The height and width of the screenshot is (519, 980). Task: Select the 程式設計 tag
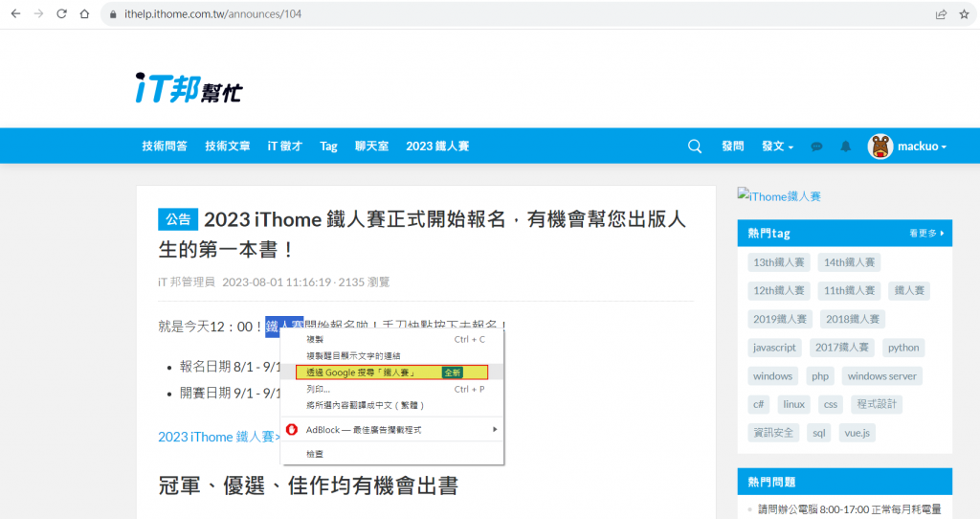click(x=877, y=404)
